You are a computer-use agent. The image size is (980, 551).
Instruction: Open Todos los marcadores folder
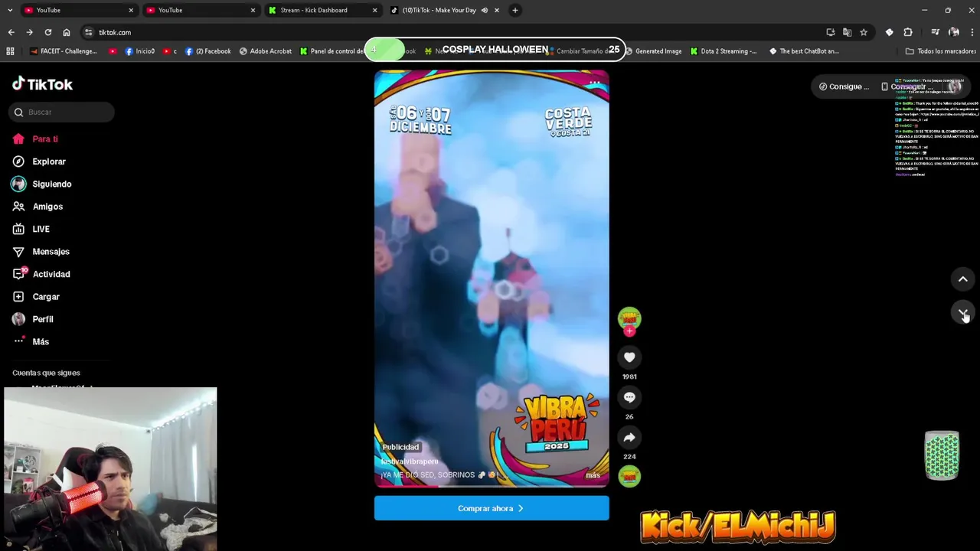pyautogui.click(x=940, y=51)
